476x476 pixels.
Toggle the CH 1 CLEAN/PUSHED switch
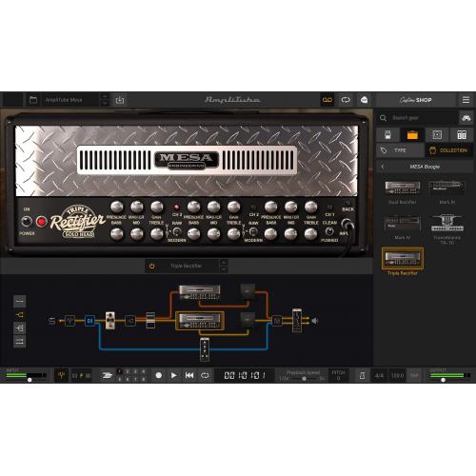329,231
